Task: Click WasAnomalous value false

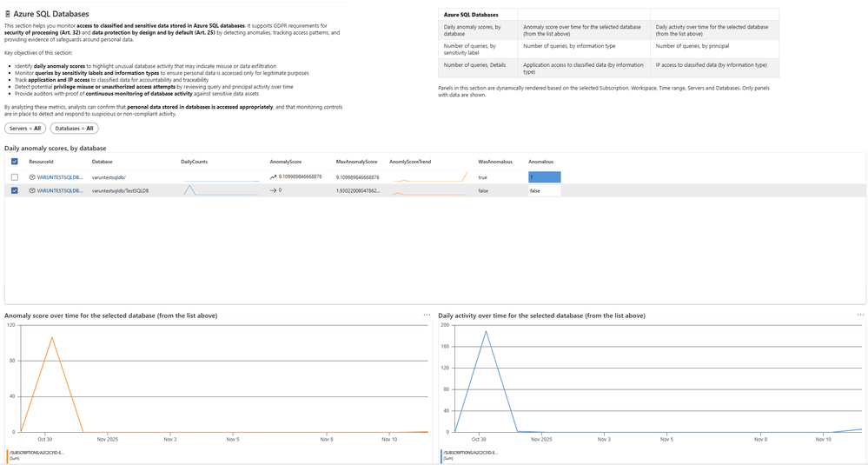Action: [x=483, y=190]
